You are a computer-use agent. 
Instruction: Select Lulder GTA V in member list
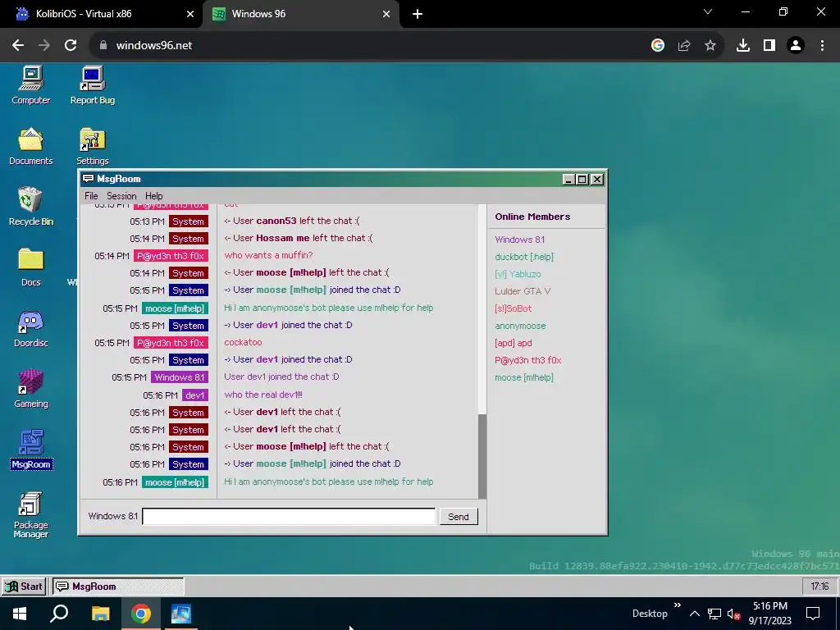[x=523, y=291]
